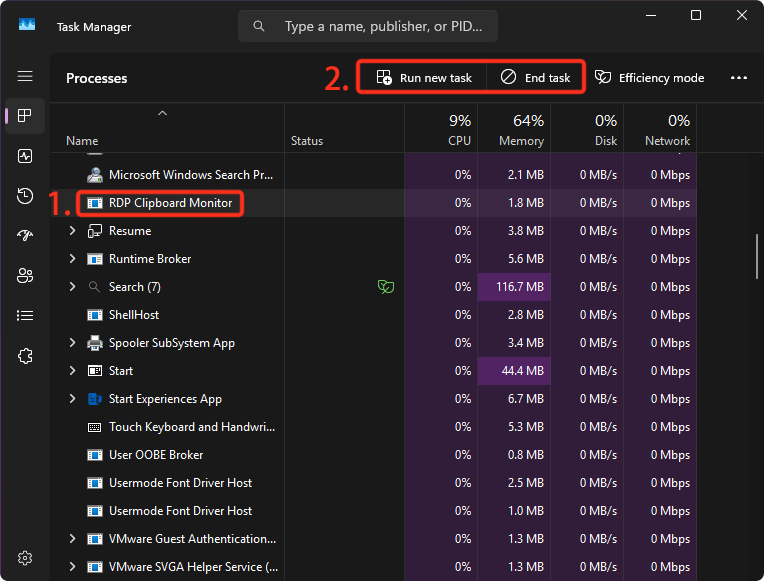
Task: Click the green efficiency leaf on Search
Action: 385,287
